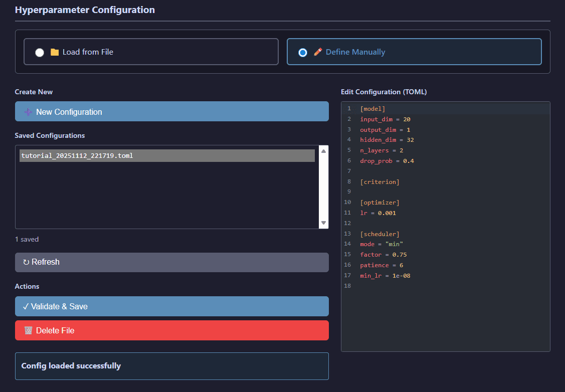Viewport: 565px width, 392px height.
Task: Click the pencil icon beside Define Manually
Action: (318, 52)
